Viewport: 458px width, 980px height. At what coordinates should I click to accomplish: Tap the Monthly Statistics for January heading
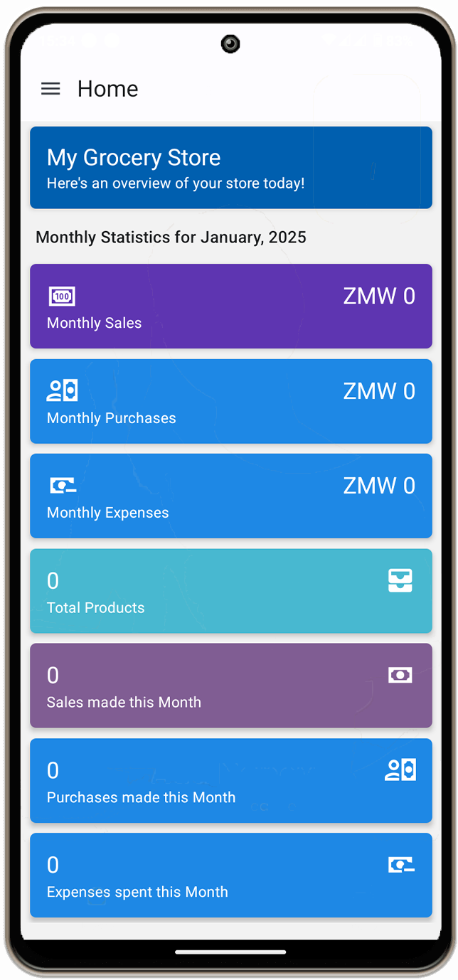pyautogui.click(x=171, y=237)
